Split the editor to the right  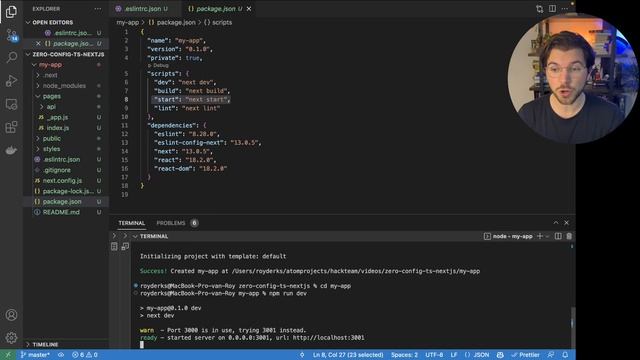click(552, 9)
